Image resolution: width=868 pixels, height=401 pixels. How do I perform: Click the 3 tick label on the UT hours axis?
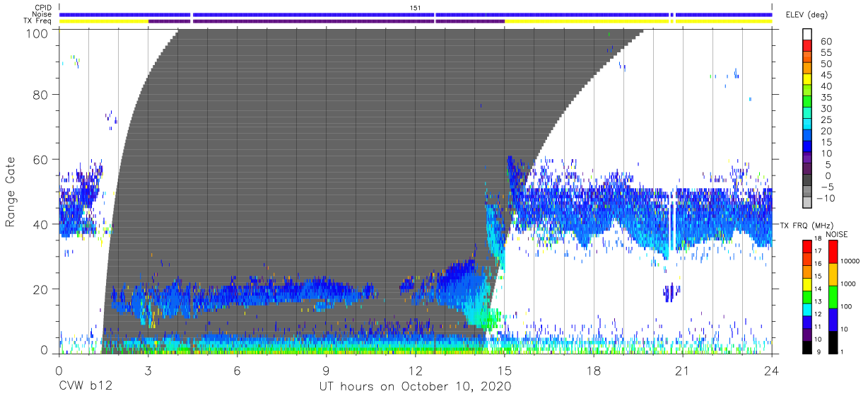(148, 371)
